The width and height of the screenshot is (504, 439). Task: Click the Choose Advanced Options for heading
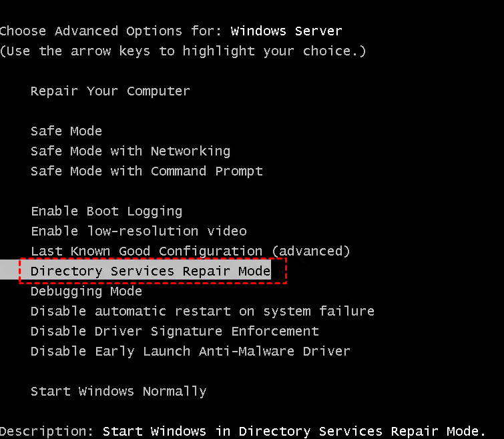[110, 31]
